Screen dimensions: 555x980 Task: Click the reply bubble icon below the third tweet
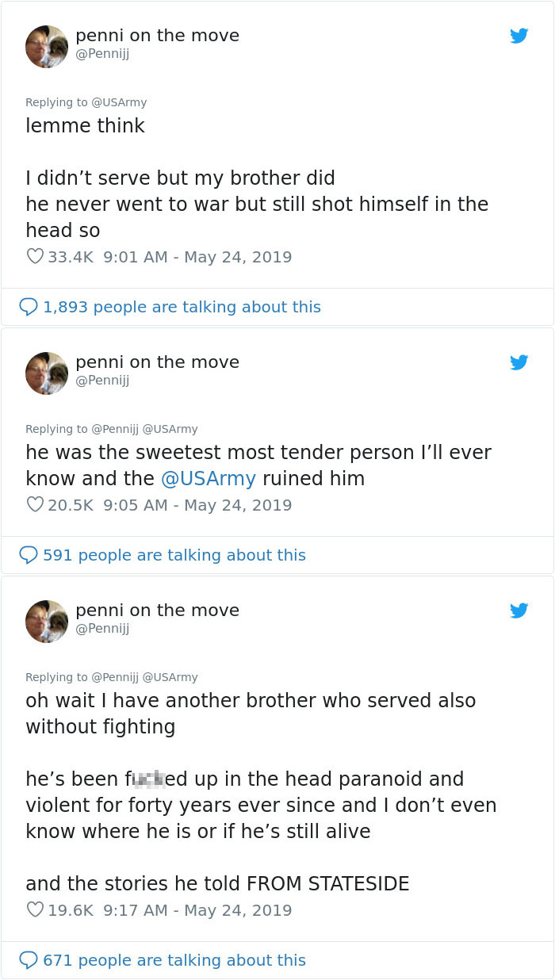[x=29, y=959]
